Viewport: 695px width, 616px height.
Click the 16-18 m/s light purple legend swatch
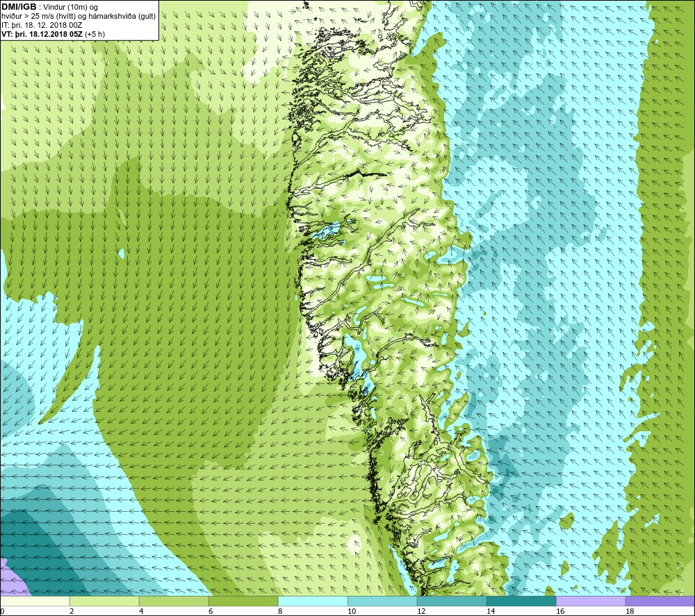click(x=591, y=601)
